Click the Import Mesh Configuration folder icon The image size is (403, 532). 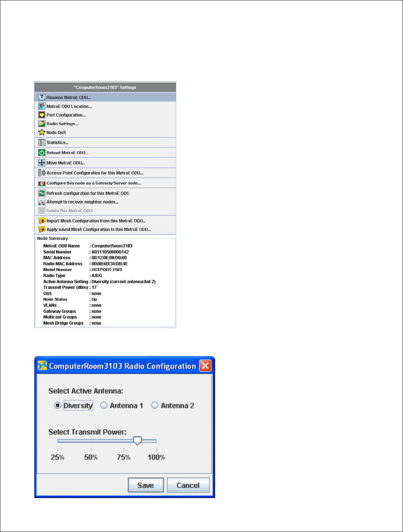pos(42,221)
